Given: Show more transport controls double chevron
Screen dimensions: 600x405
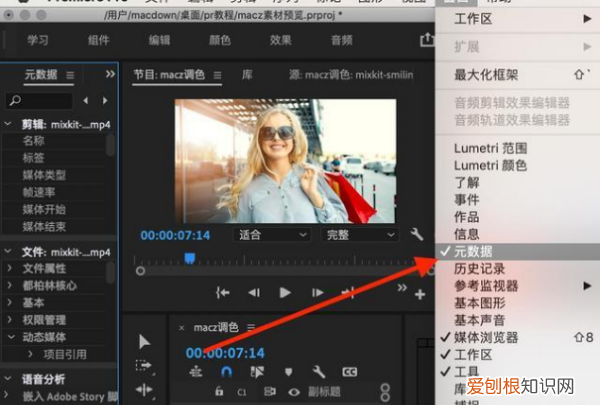Looking at the screenshot, I should click(x=402, y=287).
